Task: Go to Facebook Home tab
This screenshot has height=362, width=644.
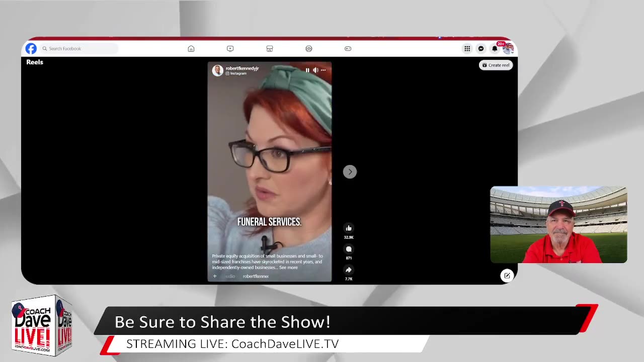Action: [191, 49]
